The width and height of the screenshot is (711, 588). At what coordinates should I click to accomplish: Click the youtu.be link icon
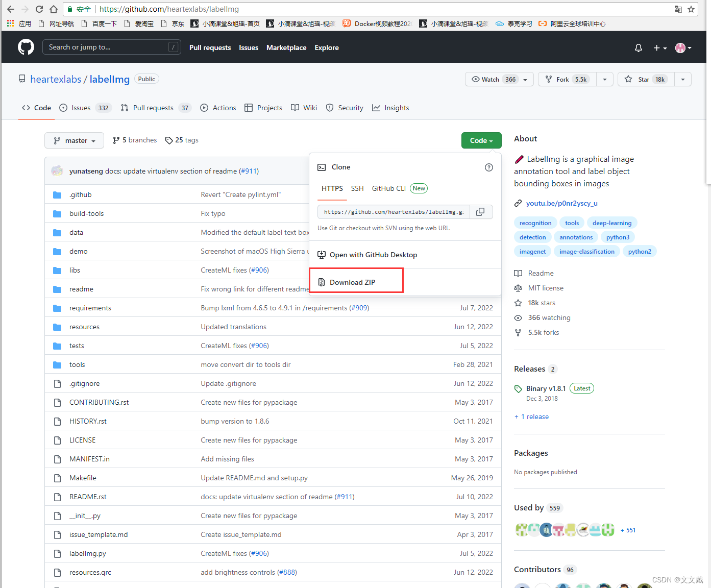click(518, 203)
